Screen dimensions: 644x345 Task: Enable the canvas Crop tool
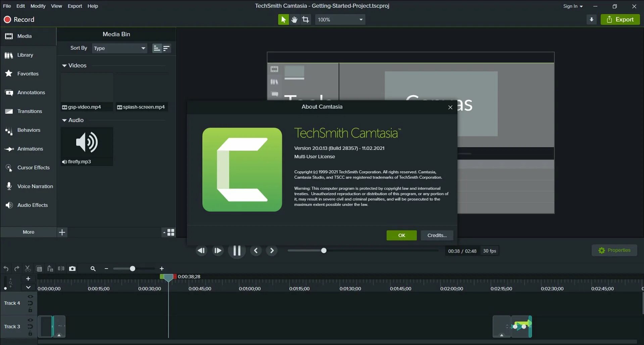click(305, 19)
